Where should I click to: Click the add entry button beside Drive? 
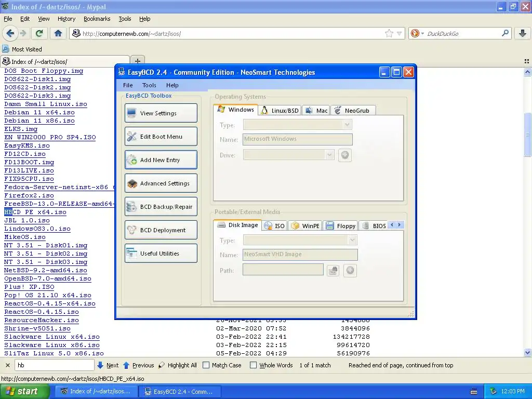click(345, 155)
